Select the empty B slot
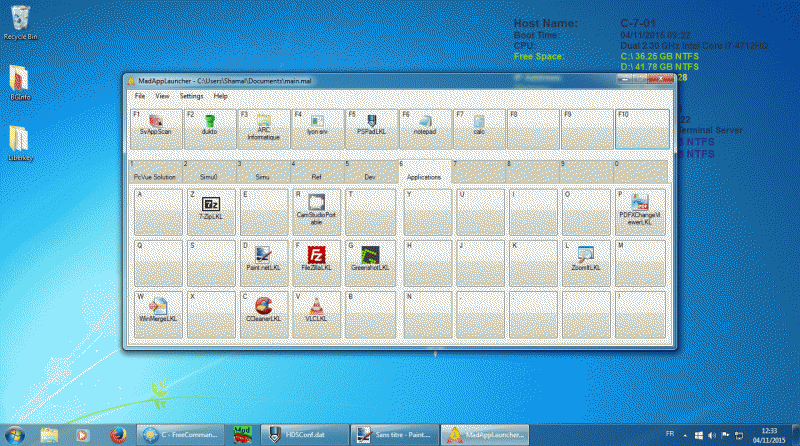This screenshot has width=800, height=446. pyautogui.click(x=370, y=314)
